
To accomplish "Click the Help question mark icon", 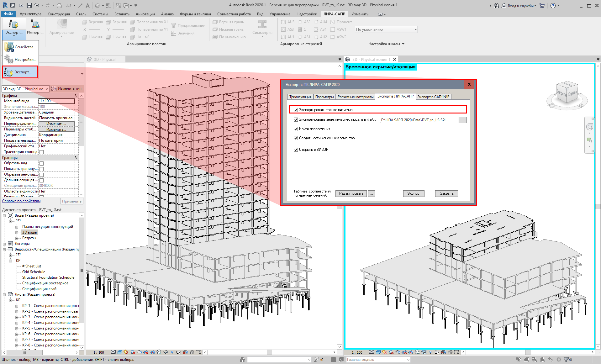I will 553,6.
